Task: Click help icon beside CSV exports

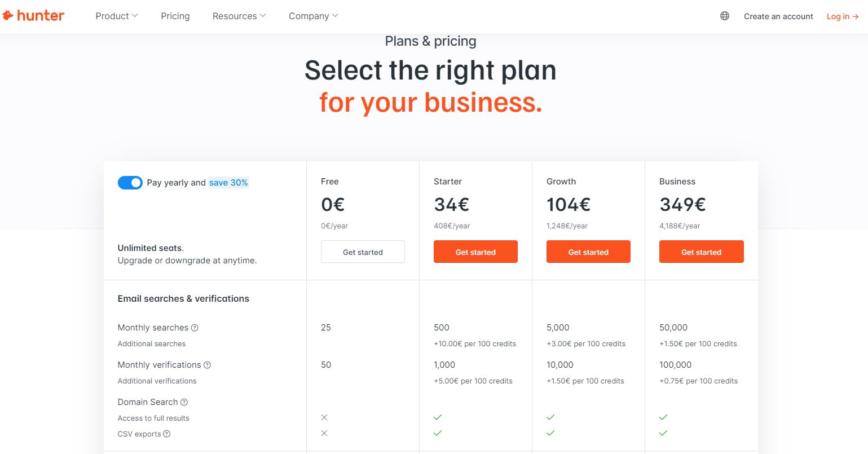Action: click(166, 434)
